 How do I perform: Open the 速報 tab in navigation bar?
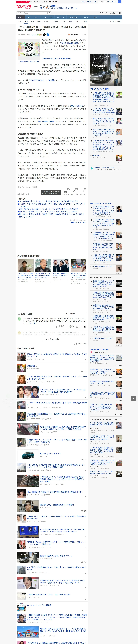click(28, 17)
